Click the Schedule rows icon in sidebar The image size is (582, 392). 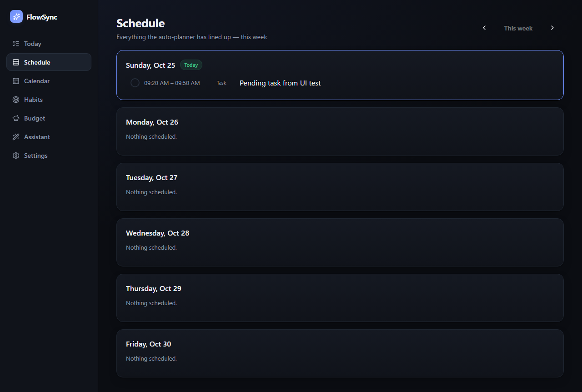(16, 62)
